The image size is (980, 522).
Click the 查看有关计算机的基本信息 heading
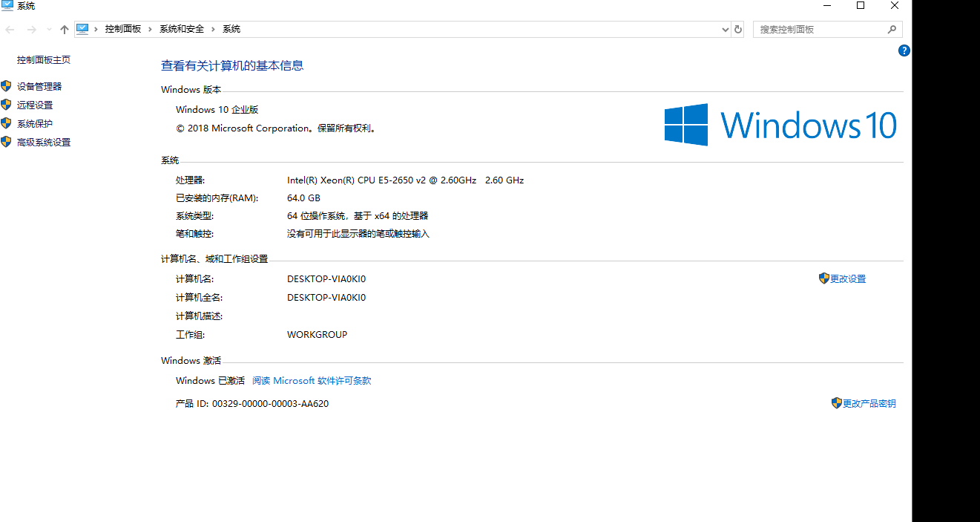pyautogui.click(x=232, y=65)
